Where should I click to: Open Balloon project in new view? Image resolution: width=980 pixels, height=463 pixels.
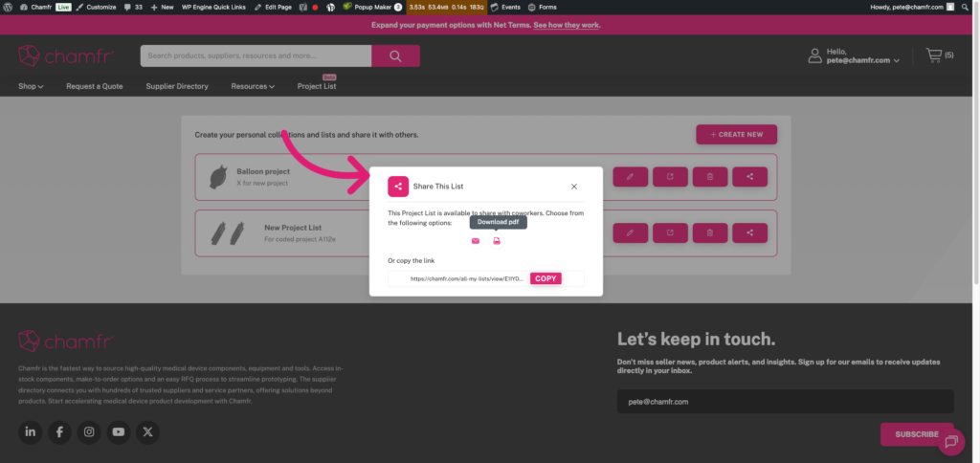[x=670, y=177]
